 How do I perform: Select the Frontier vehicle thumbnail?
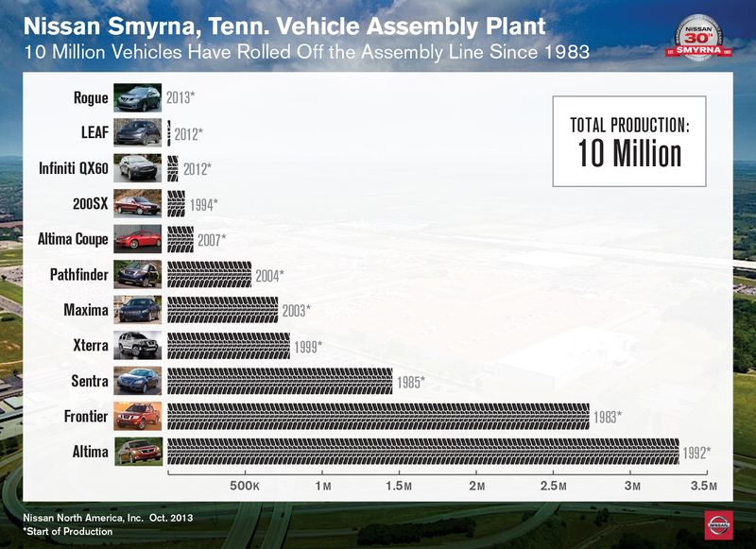138,416
